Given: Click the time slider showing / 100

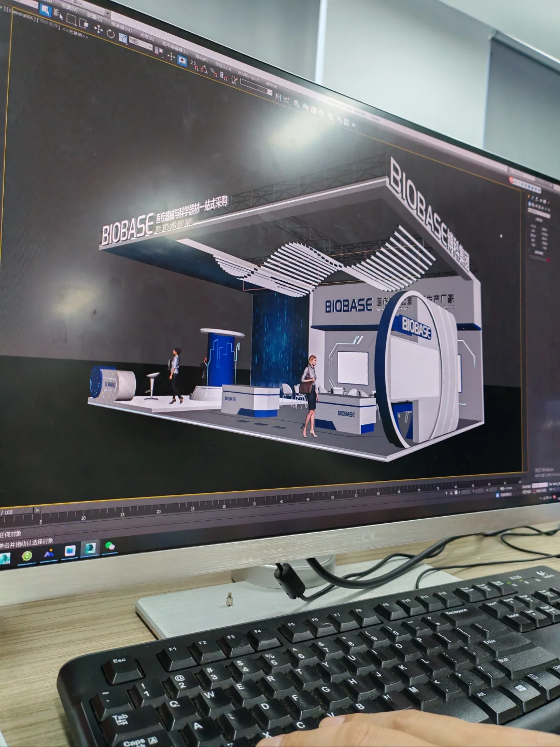Looking at the screenshot, I should [17, 512].
